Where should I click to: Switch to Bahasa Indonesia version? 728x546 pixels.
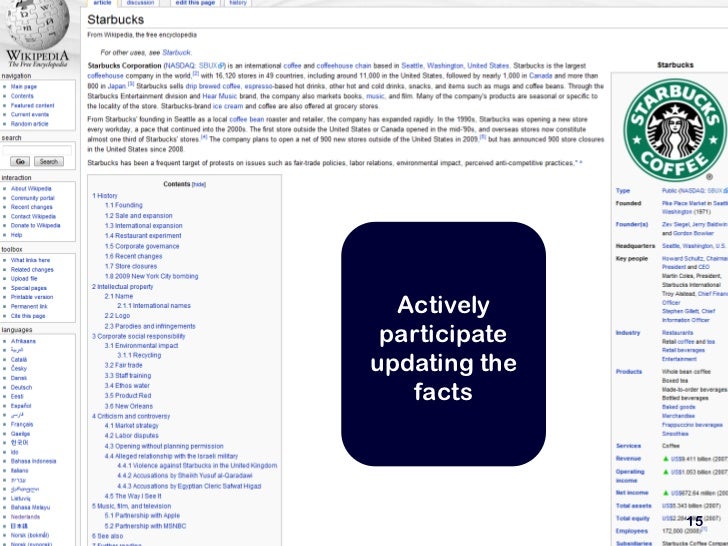tap(33, 461)
